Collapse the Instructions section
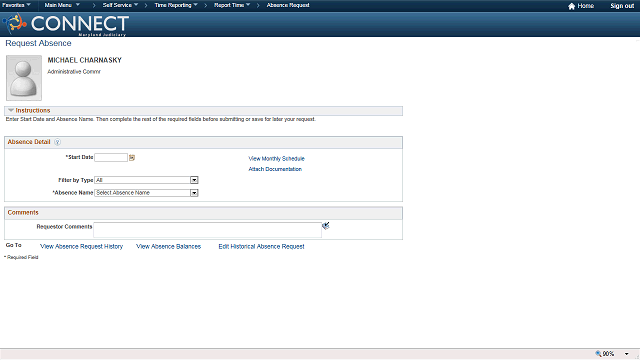The image size is (640, 360). [x=11, y=110]
